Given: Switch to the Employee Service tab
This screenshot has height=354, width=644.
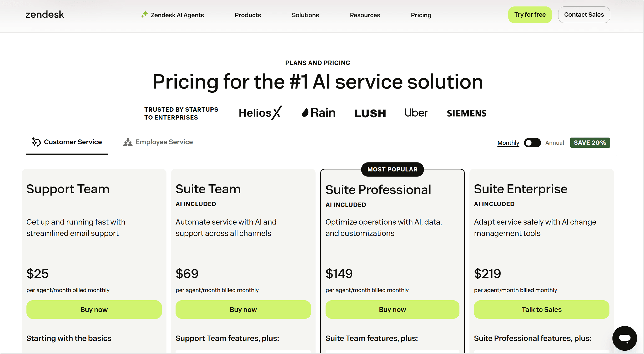Looking at the screenshot, I should coord(164,142).
